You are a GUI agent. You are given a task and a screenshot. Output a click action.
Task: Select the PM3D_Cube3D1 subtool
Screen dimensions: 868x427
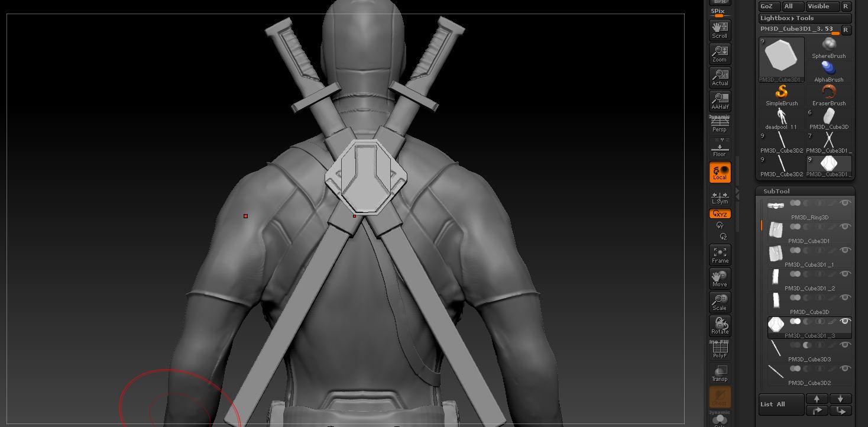(809, 233)
